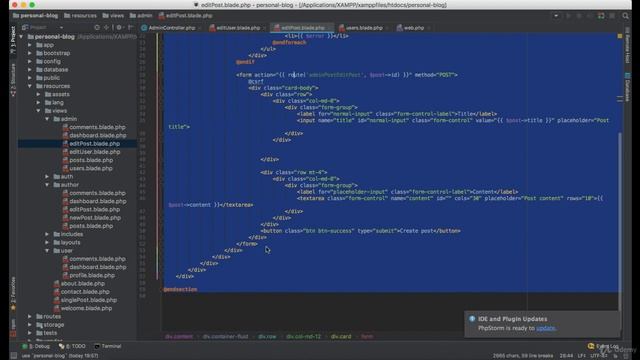Click the collapse all icon in Project panel
The height and width of the screenshot is (360, 640).
click(107, 27)
